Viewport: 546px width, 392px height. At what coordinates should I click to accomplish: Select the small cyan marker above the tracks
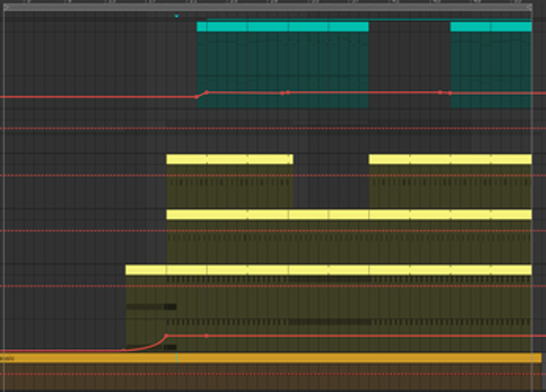point(177,16)
